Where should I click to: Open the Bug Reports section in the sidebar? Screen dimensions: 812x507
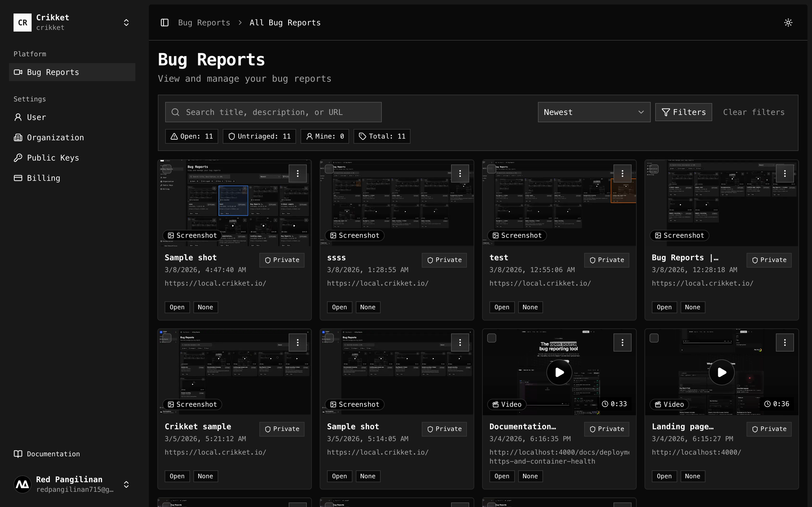[x=53, y=72]
